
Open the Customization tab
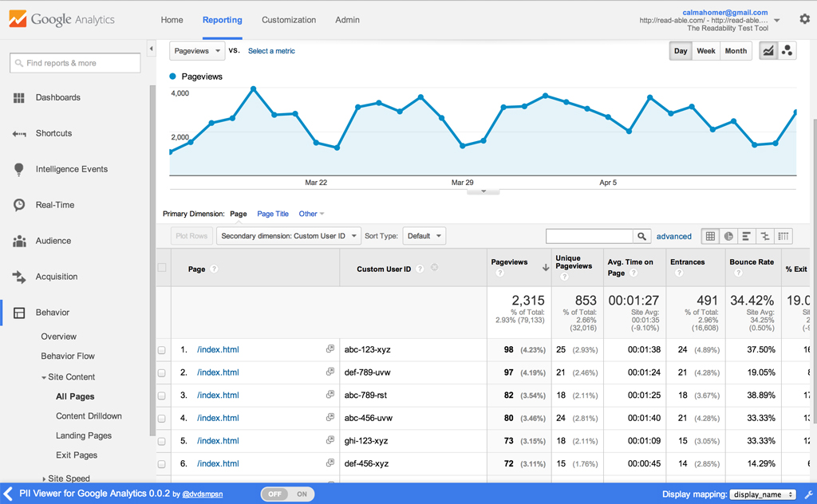coord(289,20)
